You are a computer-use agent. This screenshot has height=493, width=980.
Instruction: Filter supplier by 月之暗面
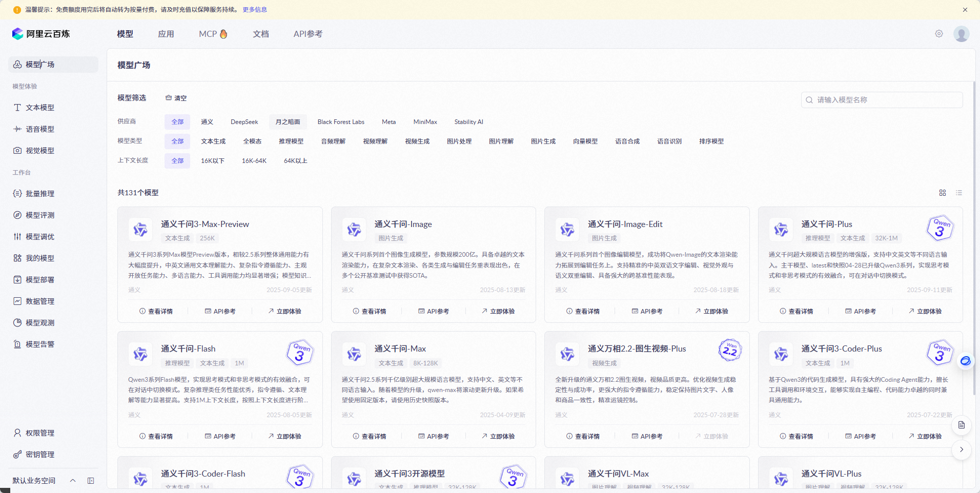click(x=288, y=122)
